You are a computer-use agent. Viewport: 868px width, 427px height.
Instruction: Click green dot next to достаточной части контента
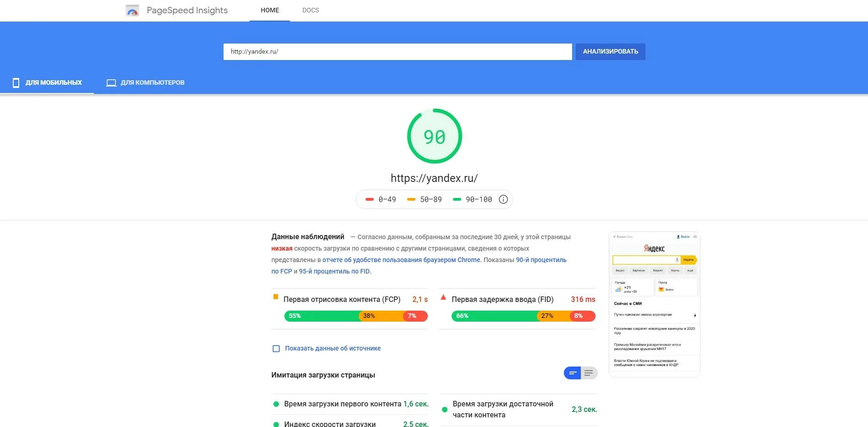pos(444,410)
